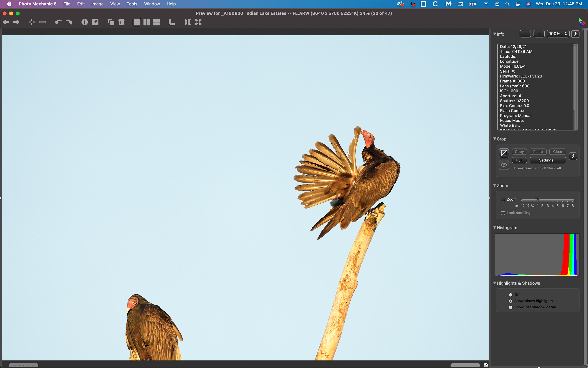
Task: Click the lightning bolt in Info section
Action: pyautogui.click(x=575, y=34)
